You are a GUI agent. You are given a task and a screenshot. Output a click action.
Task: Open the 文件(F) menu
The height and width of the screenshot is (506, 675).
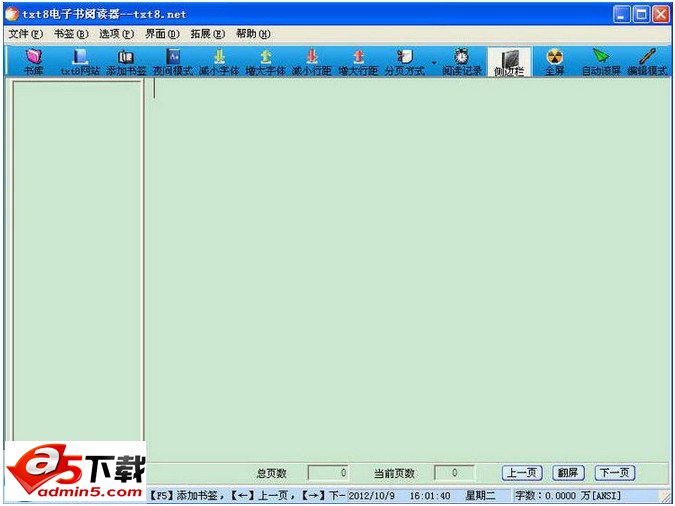pyautogui.click(x=25, y=34)
